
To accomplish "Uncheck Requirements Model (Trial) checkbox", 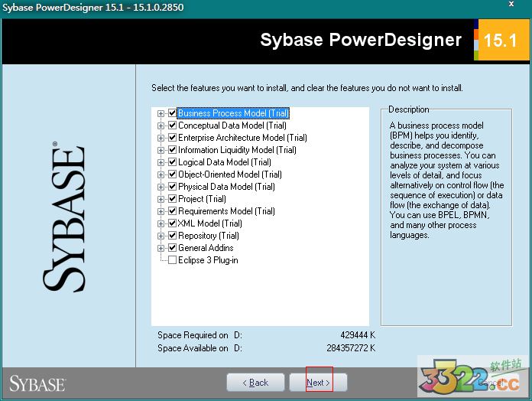I will point(172,211).
